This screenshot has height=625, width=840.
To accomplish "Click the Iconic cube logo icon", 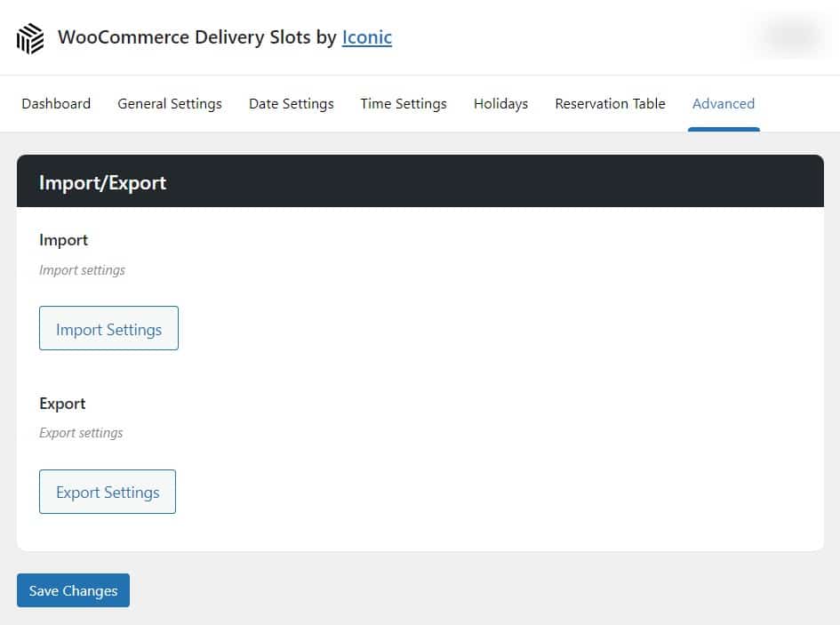I will 29,37.
